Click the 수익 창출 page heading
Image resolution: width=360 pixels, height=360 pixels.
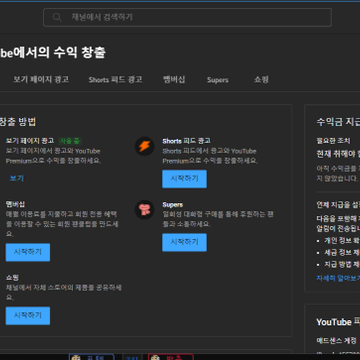tap(53, 53)
